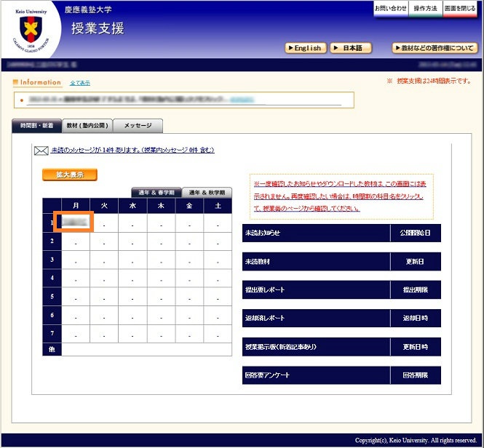Switch language with the English button
Image resolution: width=484 pixels, height=448 pixels.
tap(305, 48)
